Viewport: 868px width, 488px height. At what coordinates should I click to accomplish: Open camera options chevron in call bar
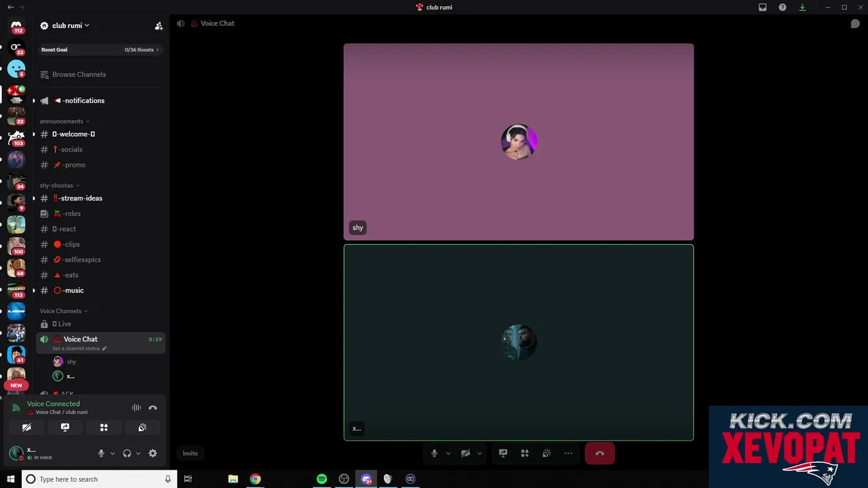[479, 453]
